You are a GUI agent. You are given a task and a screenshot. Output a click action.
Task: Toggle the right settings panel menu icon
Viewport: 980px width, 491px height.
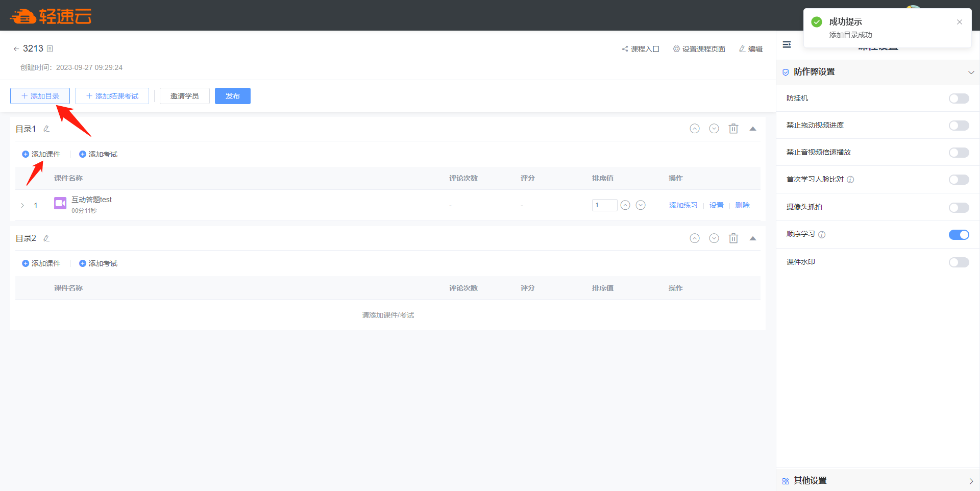point(787,45)
